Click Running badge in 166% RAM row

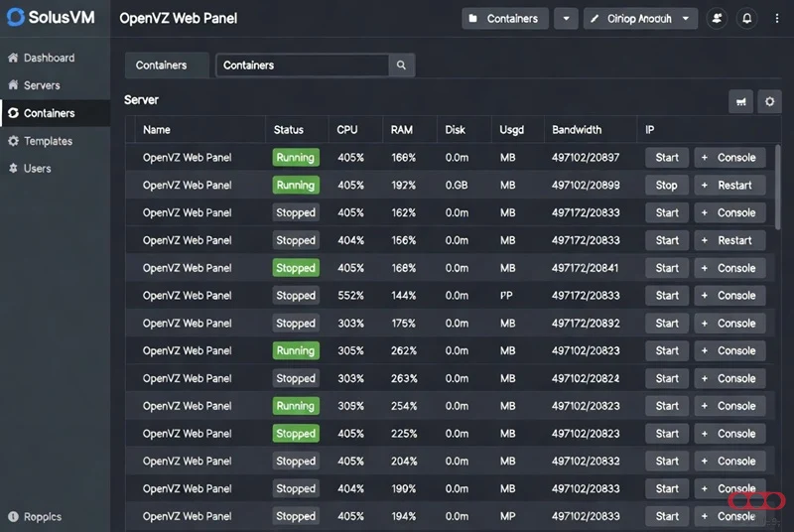point(296,158)
